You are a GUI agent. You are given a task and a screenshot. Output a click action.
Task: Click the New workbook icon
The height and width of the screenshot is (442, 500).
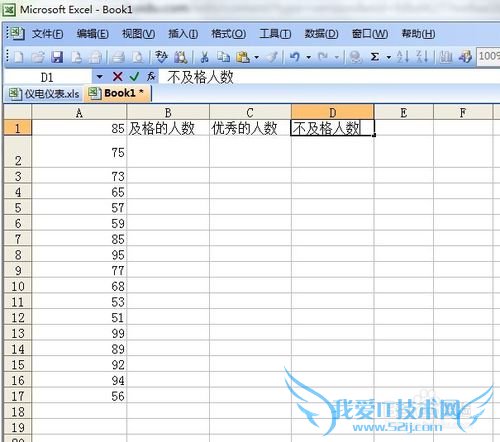18,57
